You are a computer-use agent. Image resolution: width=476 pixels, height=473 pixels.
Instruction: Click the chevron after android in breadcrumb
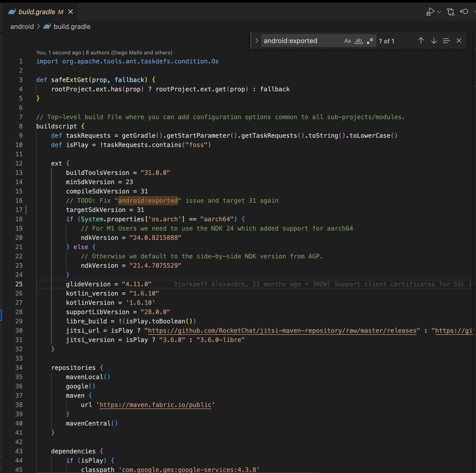[38, 27]
